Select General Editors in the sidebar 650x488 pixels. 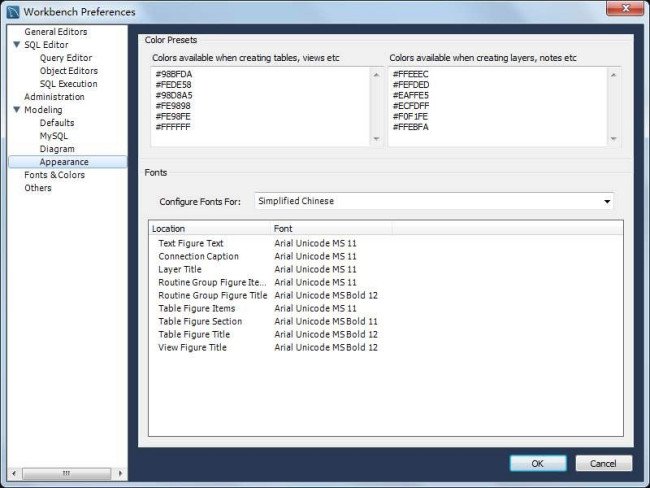(56, 32)
